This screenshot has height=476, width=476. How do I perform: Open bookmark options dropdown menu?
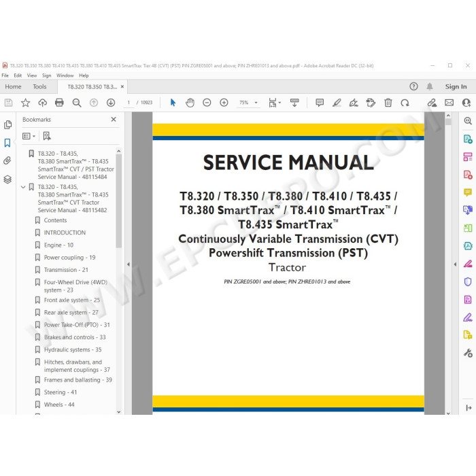pyautogui.click(x=29, y=136)
